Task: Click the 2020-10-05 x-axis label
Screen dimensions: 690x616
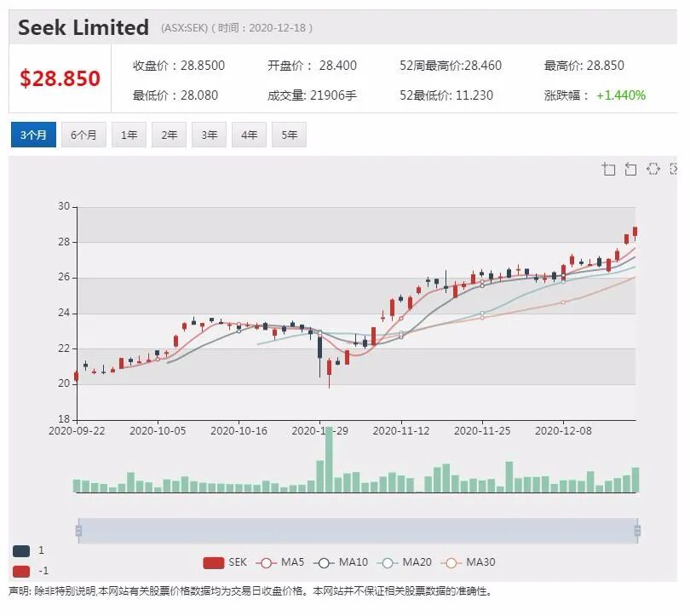Action: coord(158,431)
